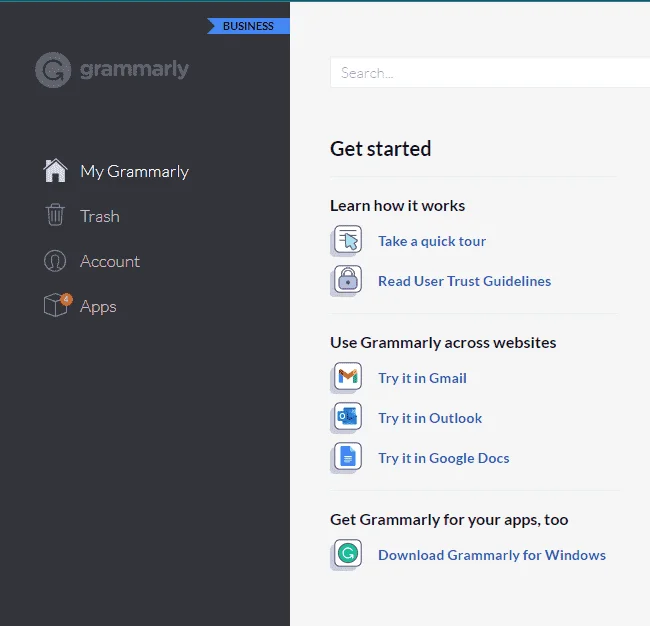Click the orange notification badge on Apps
Screen dimensions: 650x626
click(x=66, y=299)
